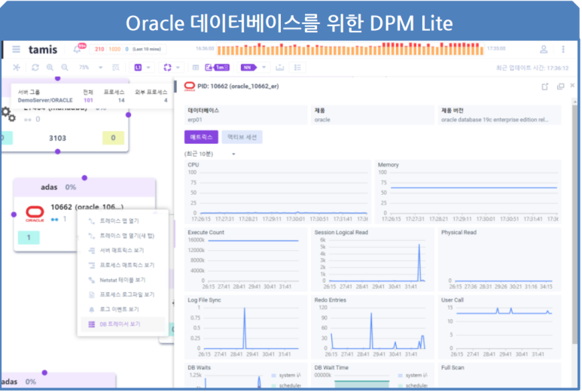
Task: Open the NN label dropdown
Action: coord(254,68)
